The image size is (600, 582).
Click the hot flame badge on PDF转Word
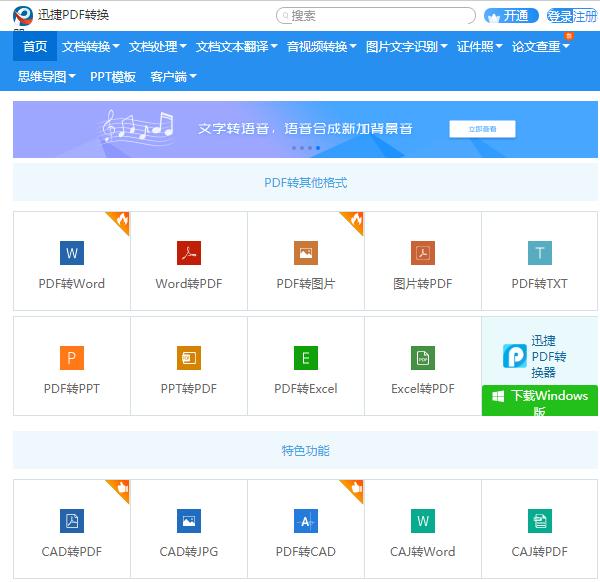coord(120,221)
